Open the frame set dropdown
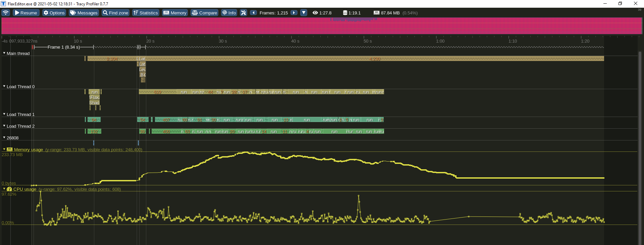Viewport: 644px width, 245px height. [304, 13]
